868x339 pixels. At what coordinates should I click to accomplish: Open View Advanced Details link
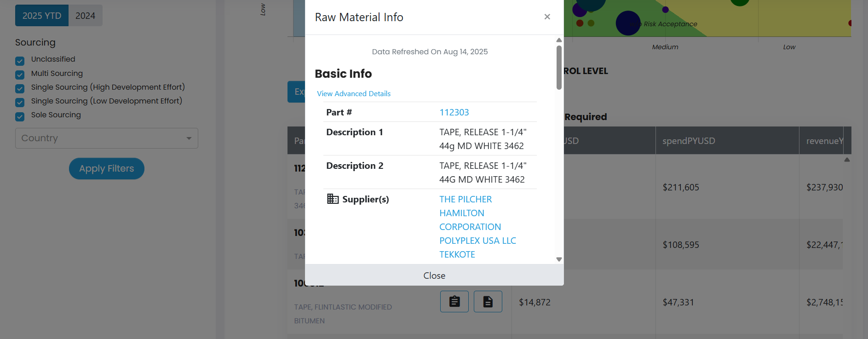[353, 93]
